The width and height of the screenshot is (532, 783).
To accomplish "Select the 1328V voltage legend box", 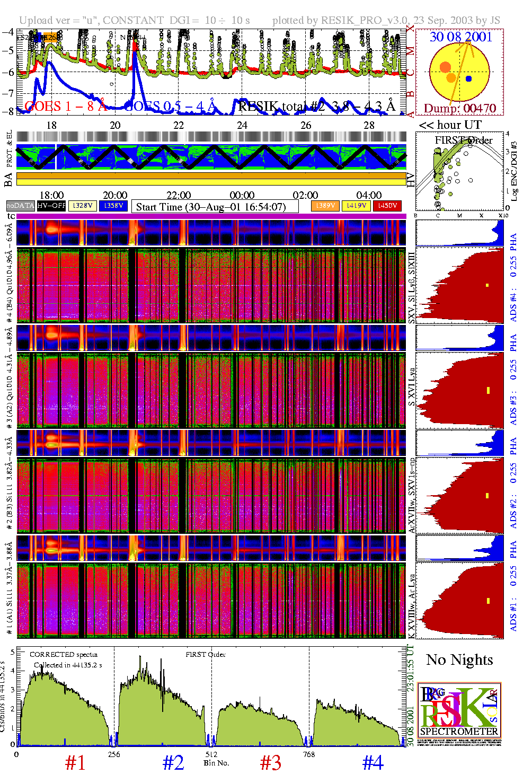I will click(83, 206).
